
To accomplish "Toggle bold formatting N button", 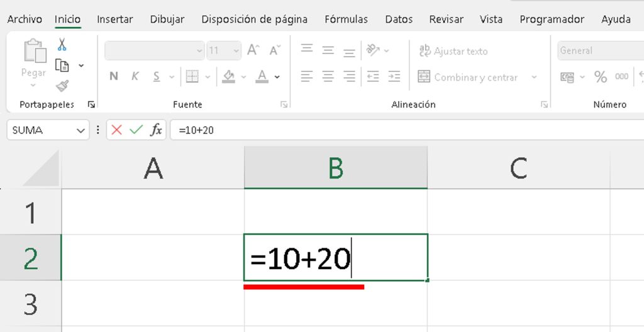I will (114, 77).
